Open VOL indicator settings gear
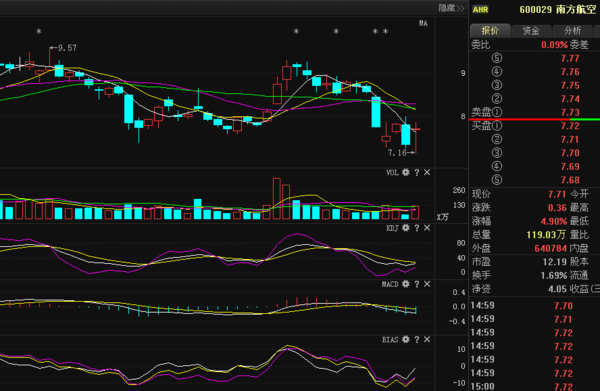600x391 pixels. tap(406, 173)
